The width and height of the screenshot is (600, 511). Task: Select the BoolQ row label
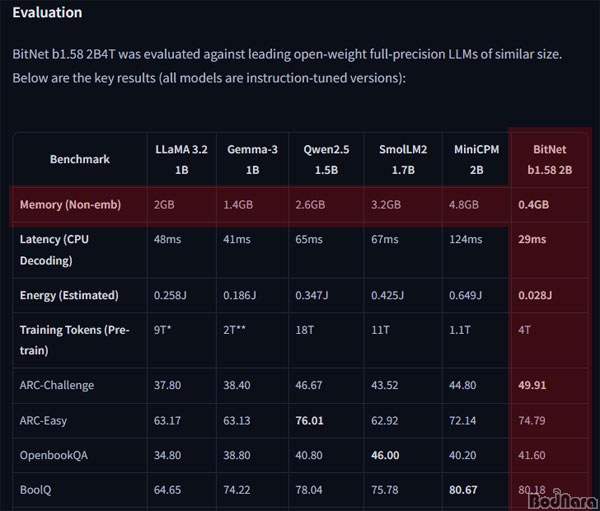pyautogui.click(x=35, y=490)
